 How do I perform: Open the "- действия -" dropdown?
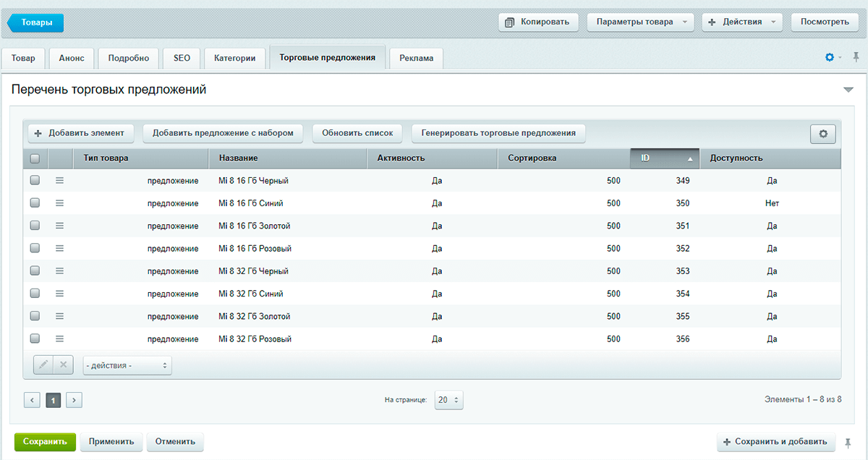[127, 366]
